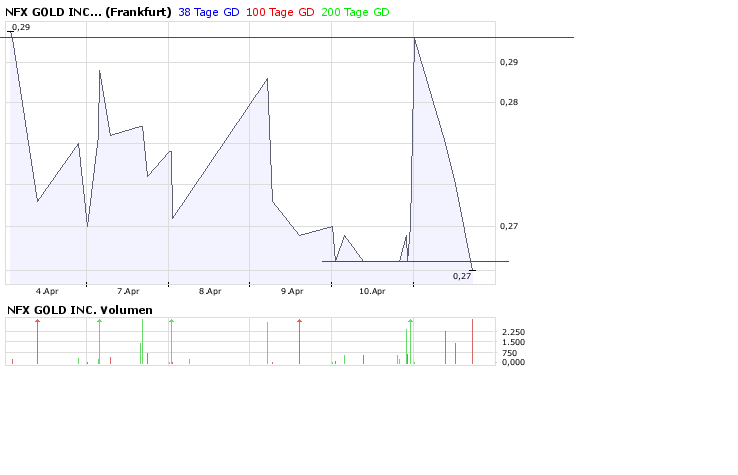738x475 pixels.
Task: Click the 9.Apr date axis label
Action: pos(292,291)
